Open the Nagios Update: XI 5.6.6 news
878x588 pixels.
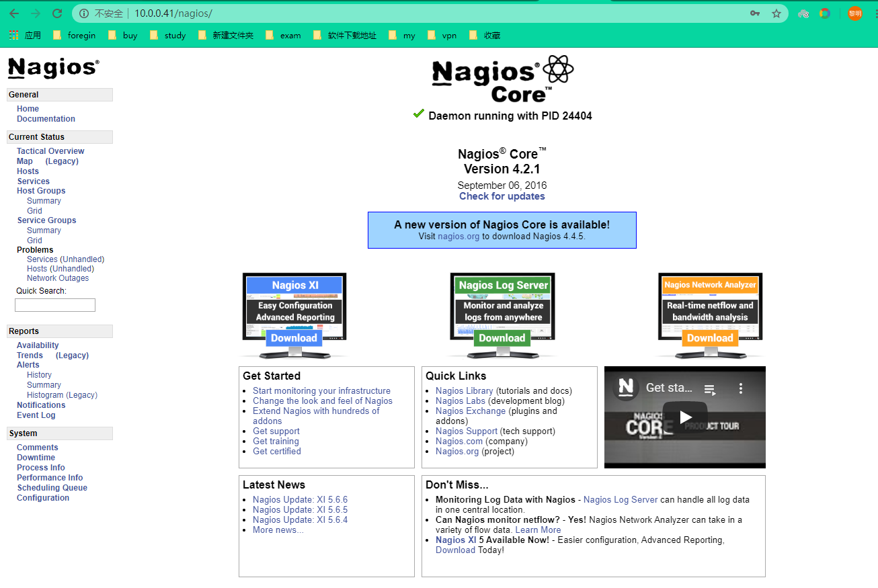pos(301,500)
